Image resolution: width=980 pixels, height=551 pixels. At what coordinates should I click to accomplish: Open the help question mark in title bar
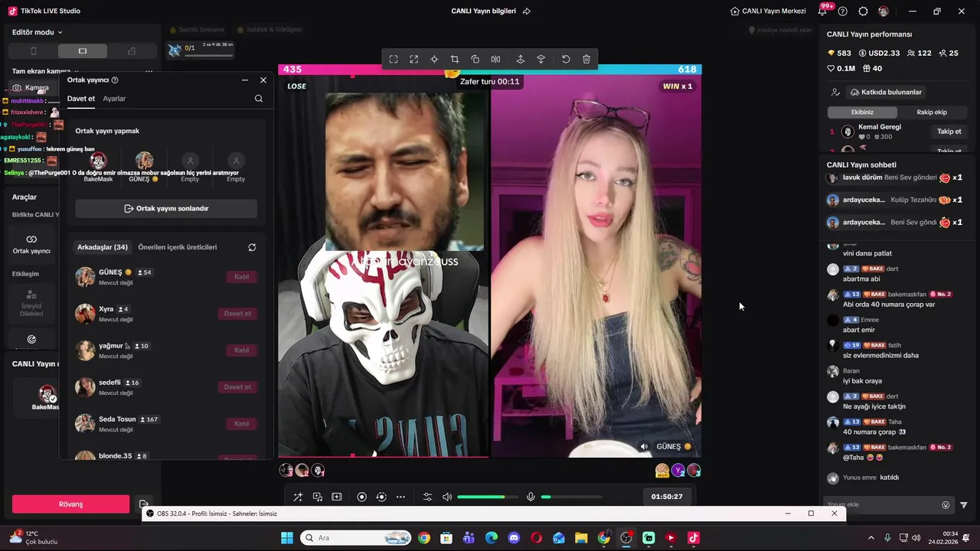pyautogui.click(x=843, y=11)
